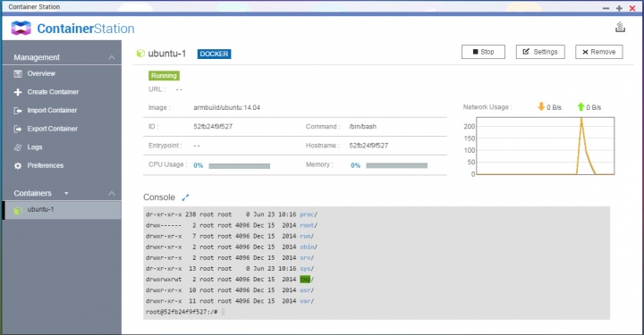Click the CPU Usage progress bar
Screen dimensions: 644x335
coord(240,165)
